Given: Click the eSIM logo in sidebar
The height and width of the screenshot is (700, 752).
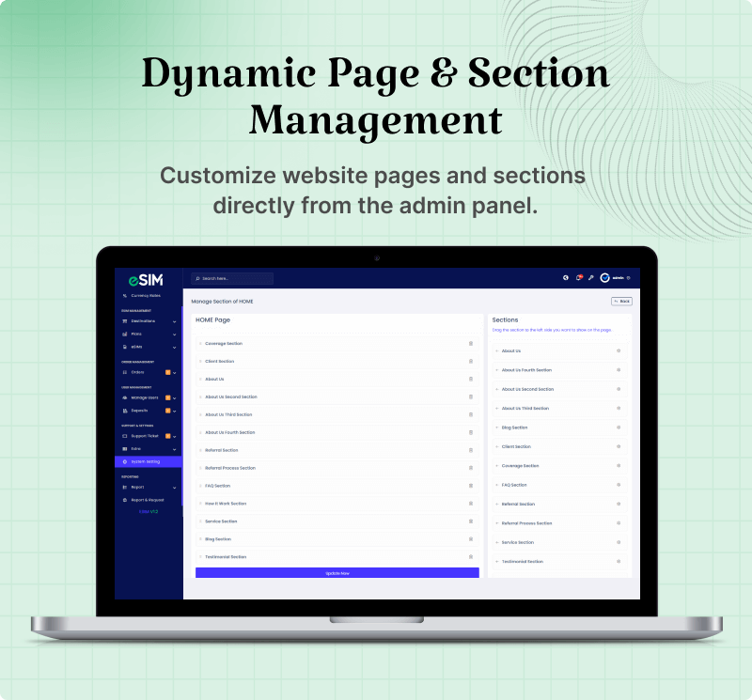Looking at the screenshot, I should [x=147, y=279].
